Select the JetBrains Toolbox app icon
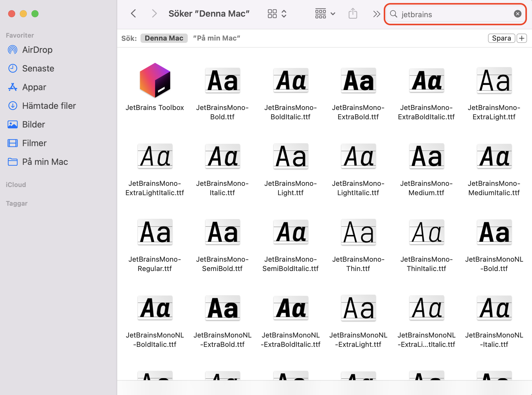The image size is (532, 395). [x=155, y=80]
